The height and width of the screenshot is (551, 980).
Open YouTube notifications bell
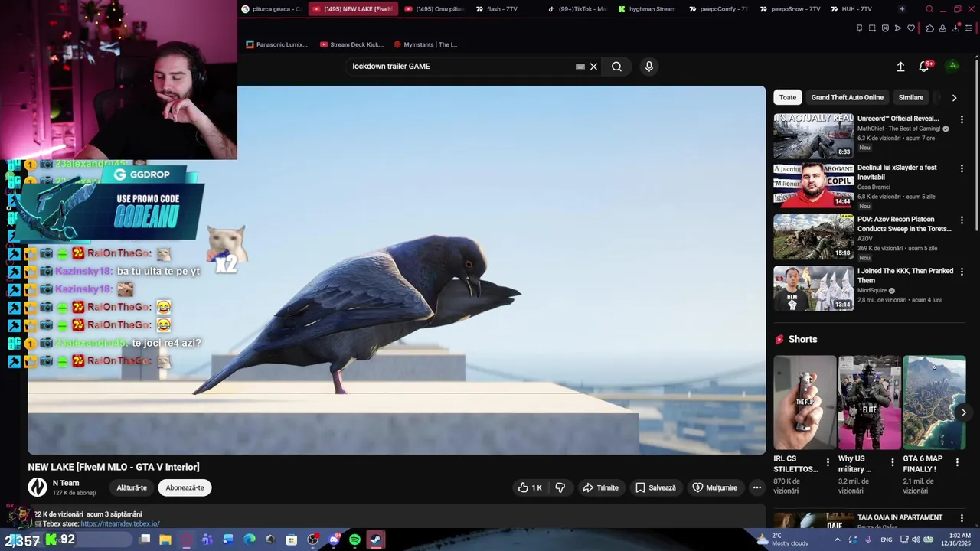coord(924,67)
